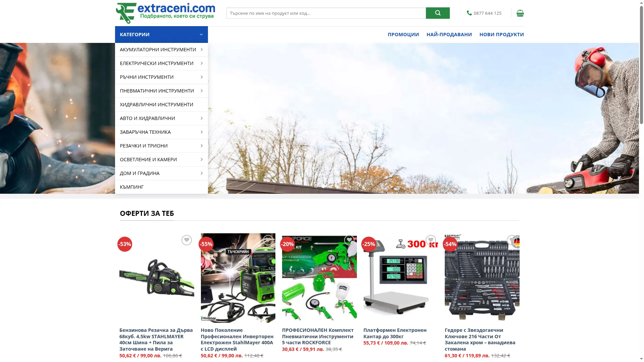Expand АКУМУЛАТОРНИ ИНСТРУМЕНТИ submenu arrow
Viewport: 644px width, 362px height.
click(x=202, y=50)
